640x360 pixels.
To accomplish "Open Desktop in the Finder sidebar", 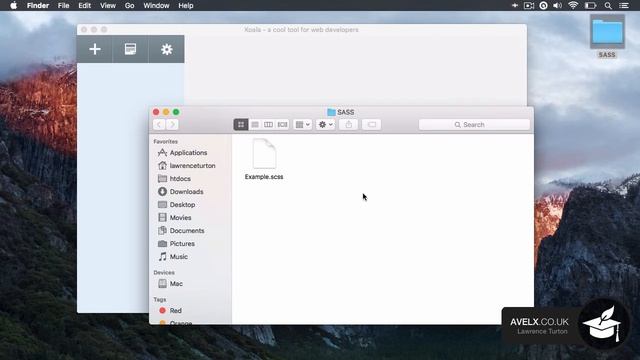I will pos(182,205).
